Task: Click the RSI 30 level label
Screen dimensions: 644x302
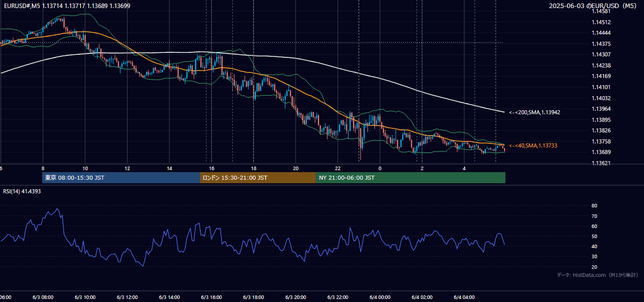Action: point(595,257)
